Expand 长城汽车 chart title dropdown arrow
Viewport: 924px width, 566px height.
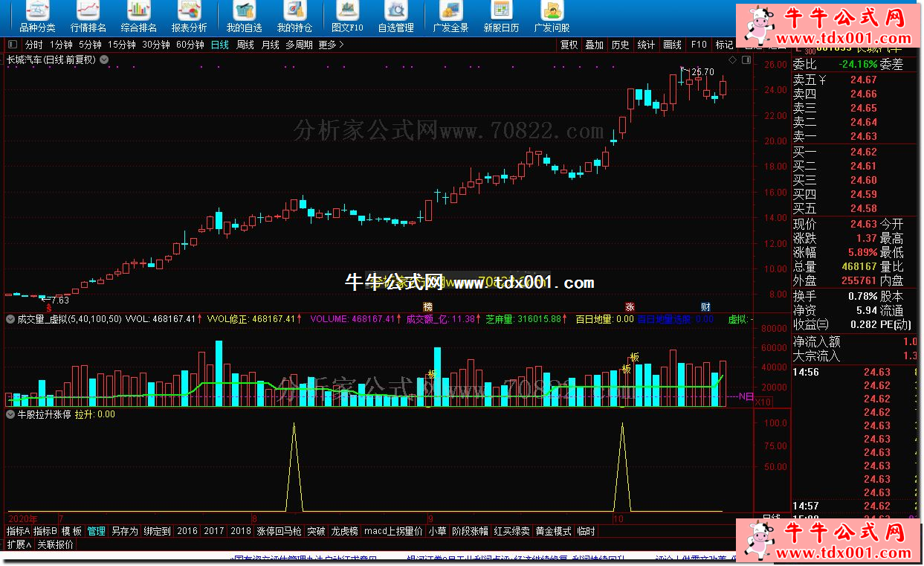pyautogui.click(x=103, y=60)
